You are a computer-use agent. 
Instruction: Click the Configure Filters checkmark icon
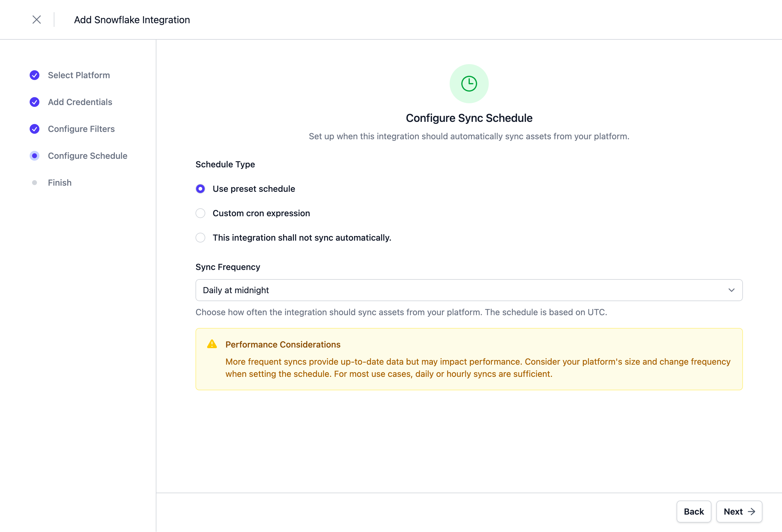coord(34,129)
